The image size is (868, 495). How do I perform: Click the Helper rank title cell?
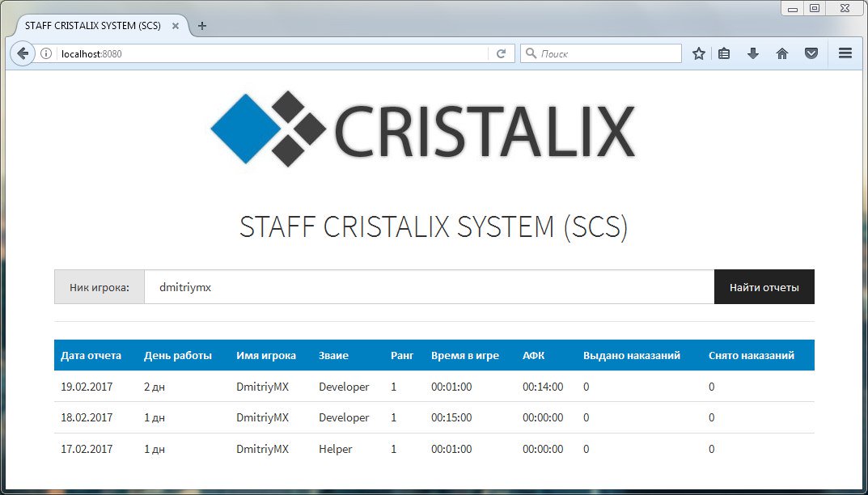click(335, 449)
